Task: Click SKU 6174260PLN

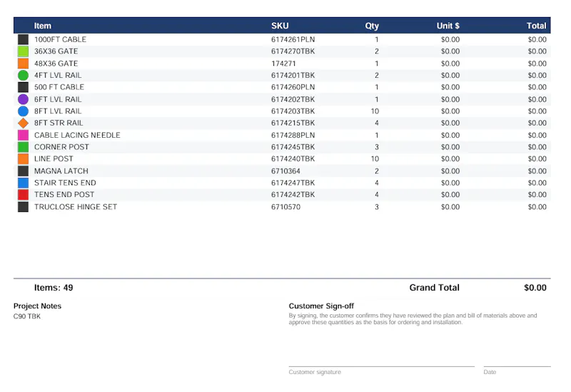Action: 293,87
